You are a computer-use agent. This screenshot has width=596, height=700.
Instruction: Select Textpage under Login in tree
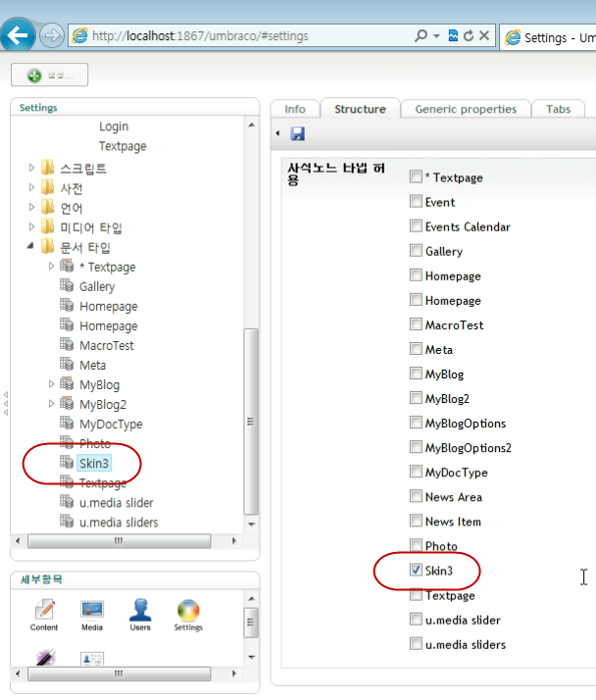pos(123,146)
